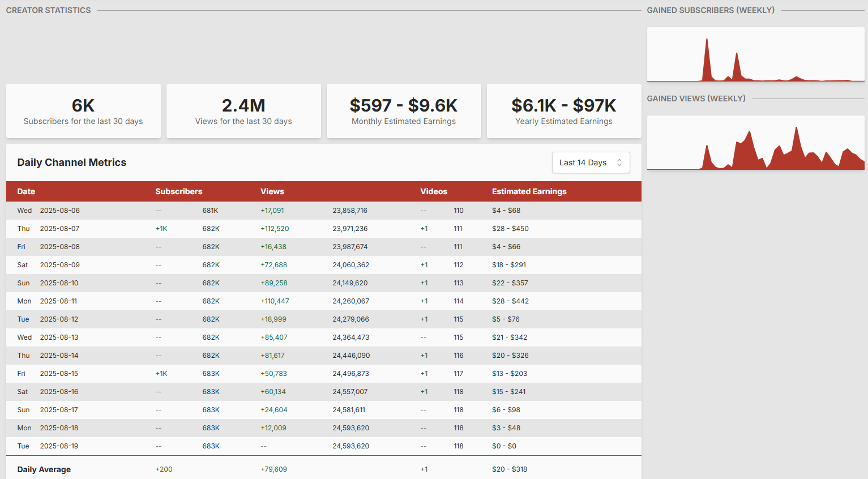Select the Monthly Estimated Earnings card
Image resolution: width=868 pixels, height=479 pixels.
pos(404,111)
